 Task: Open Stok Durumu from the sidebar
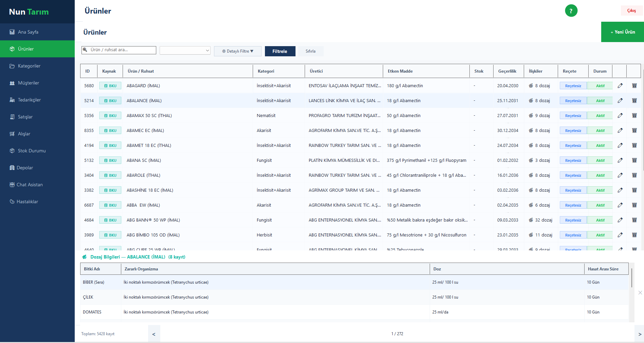[32, 151]
